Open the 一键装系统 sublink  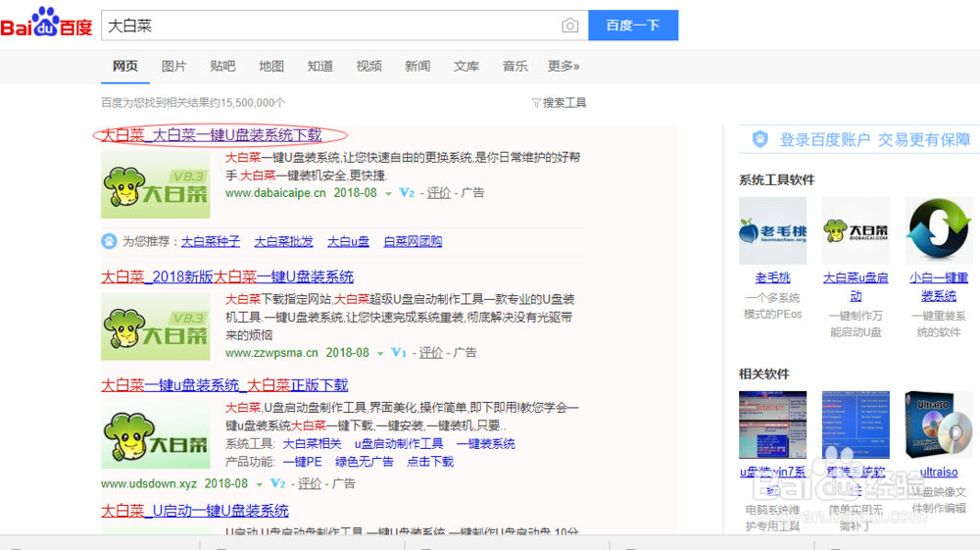486,444
